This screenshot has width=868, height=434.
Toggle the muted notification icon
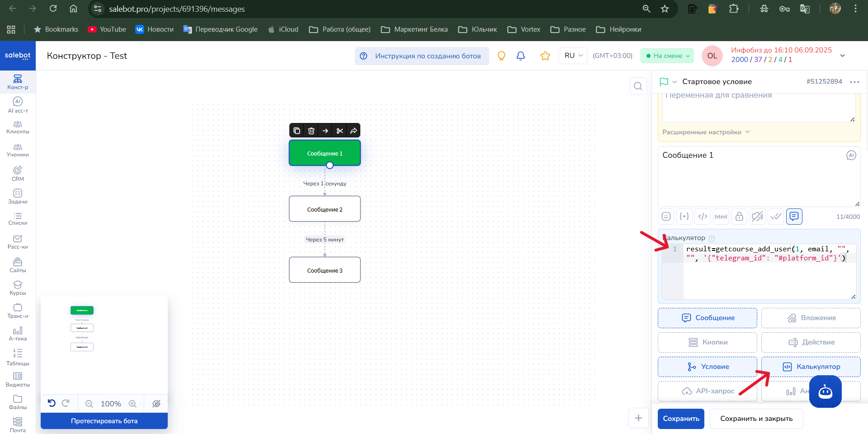pos(757,217)
